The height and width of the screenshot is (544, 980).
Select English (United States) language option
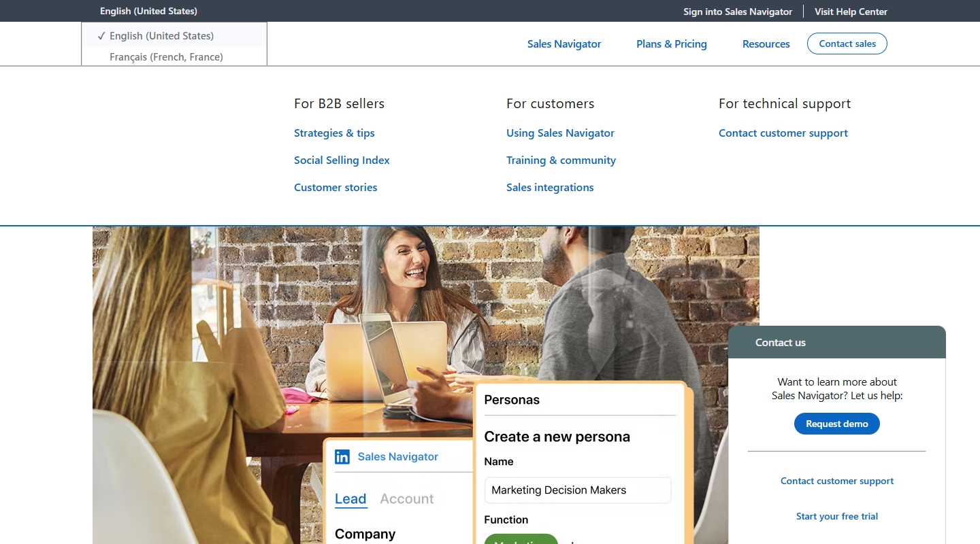(x=174, y=36)
